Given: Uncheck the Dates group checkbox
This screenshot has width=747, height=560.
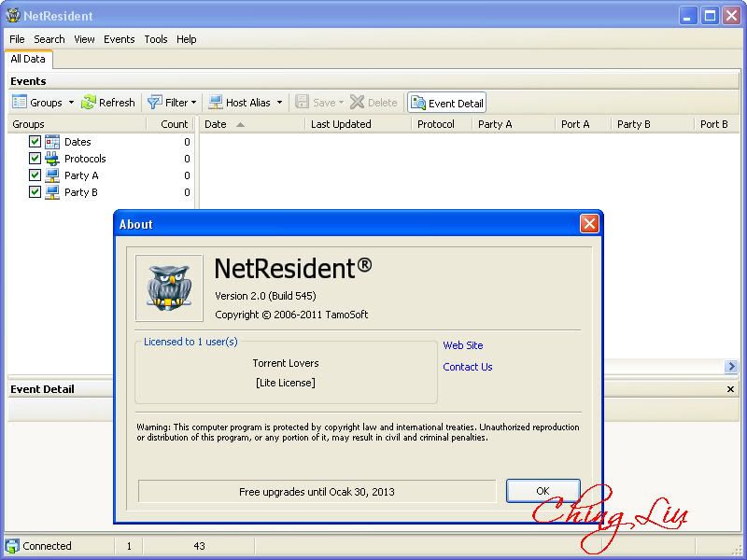Looking at the screenshot, I should pyautogui.click(x=35, y=142).
